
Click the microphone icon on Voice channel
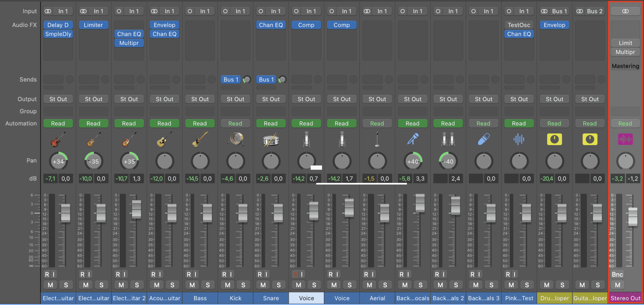[306, 139]
